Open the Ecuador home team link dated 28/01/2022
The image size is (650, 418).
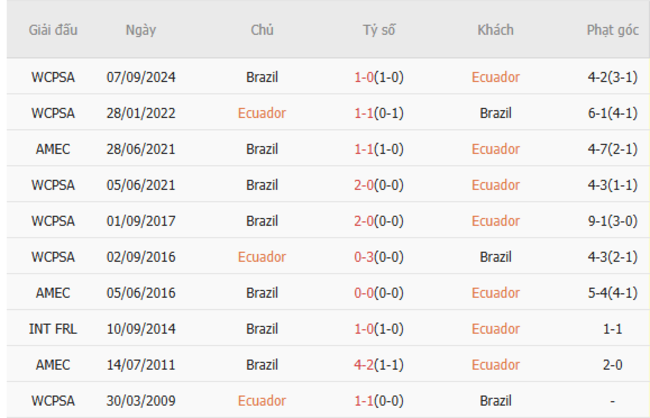(262, 113)
